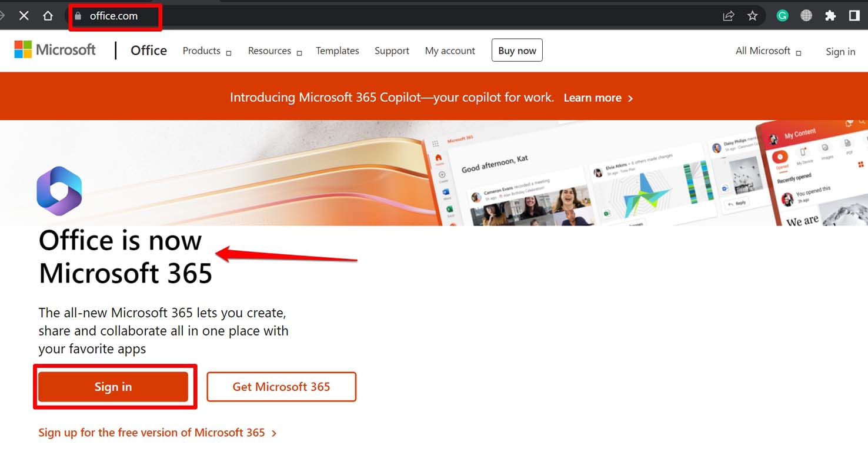
Task: Sign up for the free version link
Action: (x=158, y=433)
